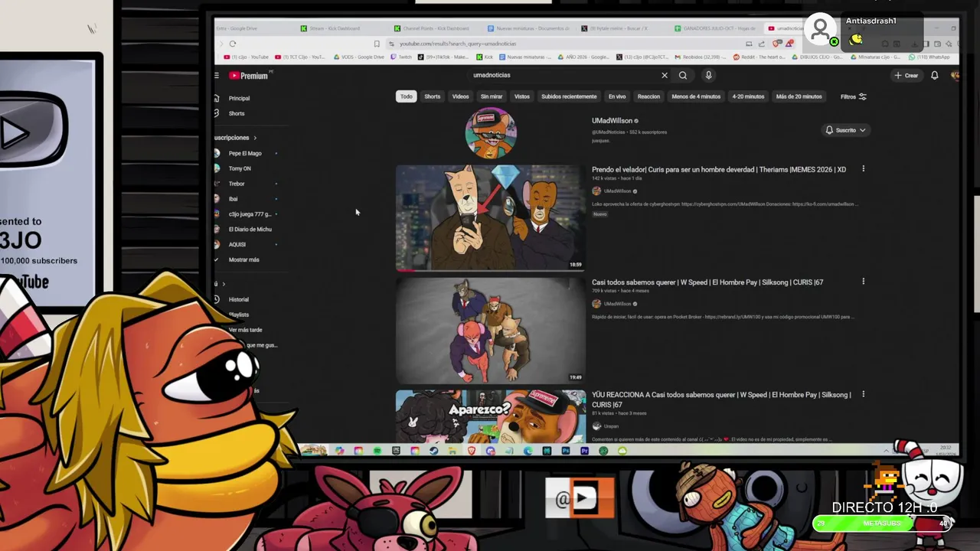This screenshot has width=980, height=551.
Task: Switch to Stream - Kick Dashboard browser tab
Action: point(329,28)
